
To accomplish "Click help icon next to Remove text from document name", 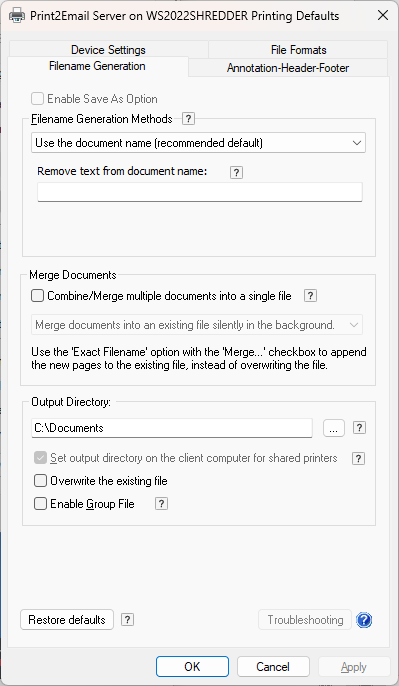I will [236, 172].
